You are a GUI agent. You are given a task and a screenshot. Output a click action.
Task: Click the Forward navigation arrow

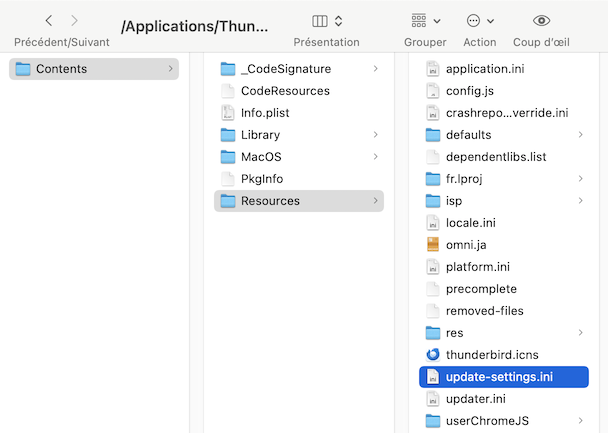pos(74,20)
